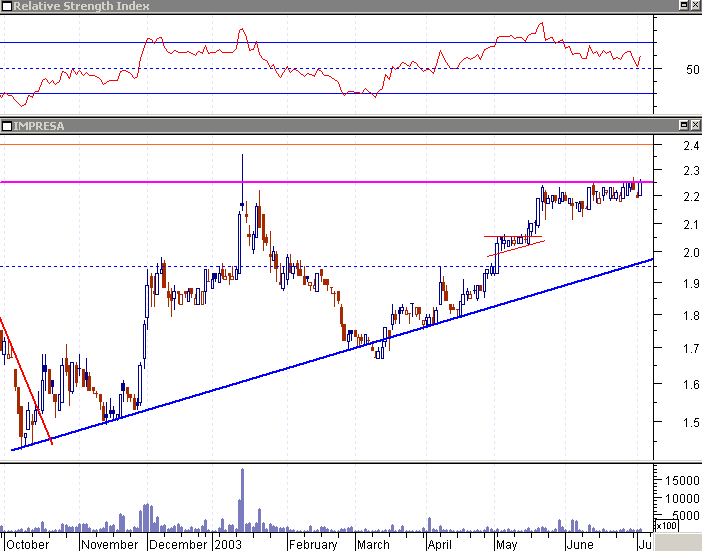
Task: Click the May date axis label
Action: pyautogui.click(x=507, y=544)
